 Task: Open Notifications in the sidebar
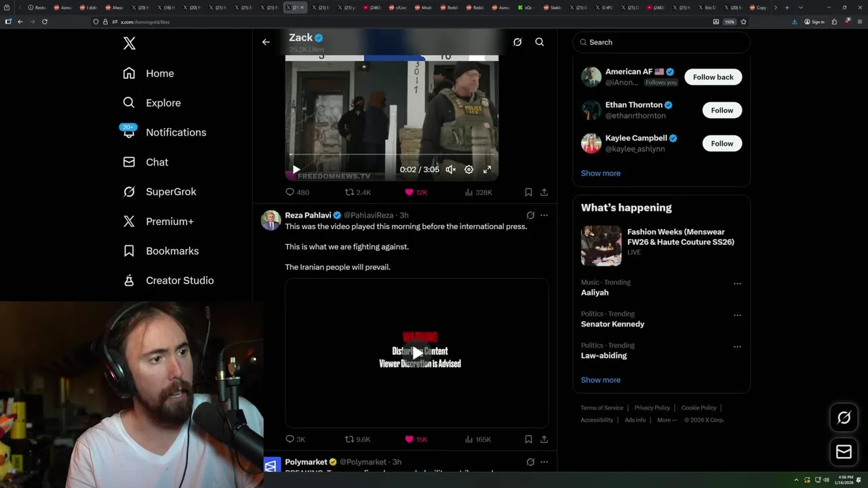tap(164, 132)
